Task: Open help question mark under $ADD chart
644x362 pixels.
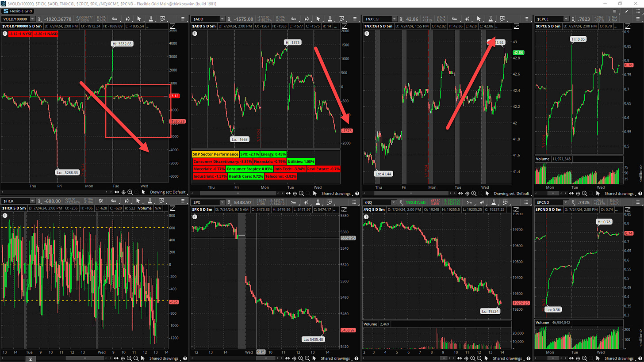Action: (357, 193)
